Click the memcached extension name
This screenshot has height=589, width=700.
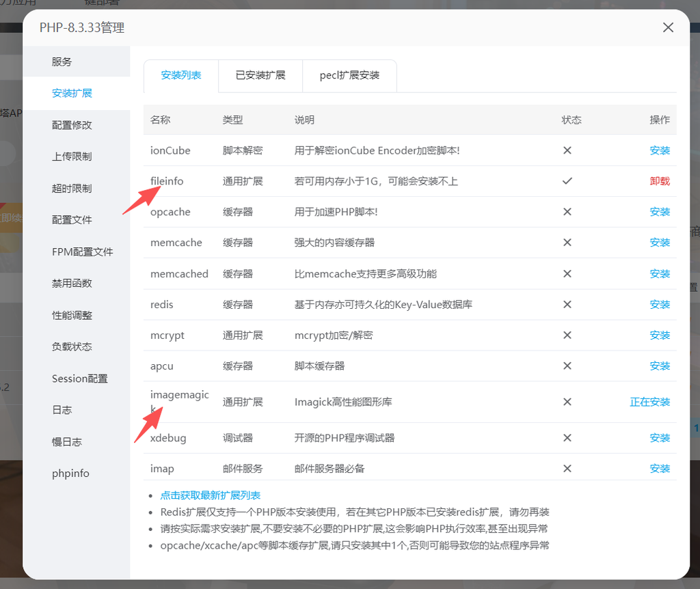pyautogui.click(x=179, y=274)
